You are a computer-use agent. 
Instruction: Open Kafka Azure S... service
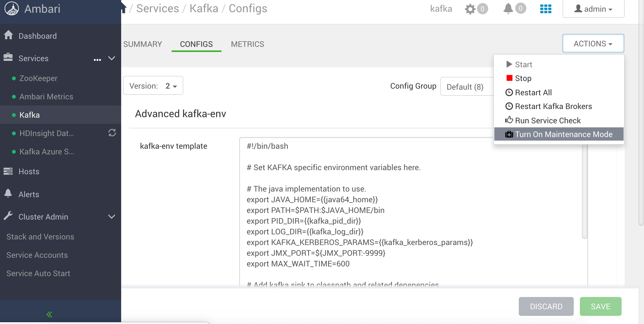(x=47, y=152)
